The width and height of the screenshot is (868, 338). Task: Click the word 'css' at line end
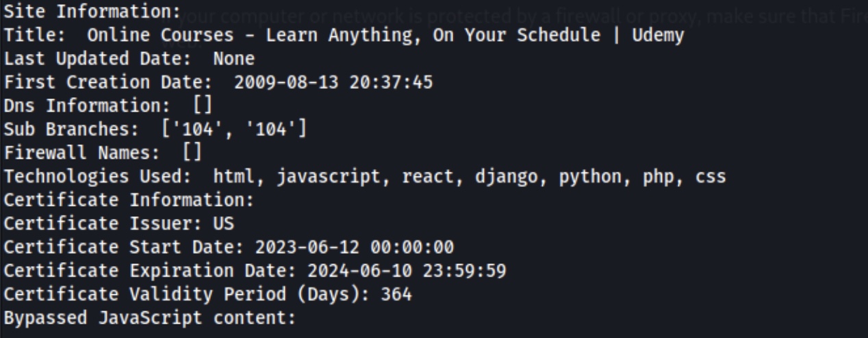pos(711,177)
